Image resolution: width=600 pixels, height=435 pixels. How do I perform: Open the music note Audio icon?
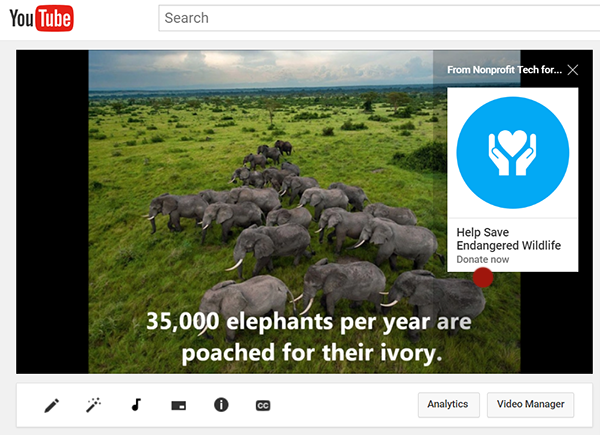click(x=136, y=405)
